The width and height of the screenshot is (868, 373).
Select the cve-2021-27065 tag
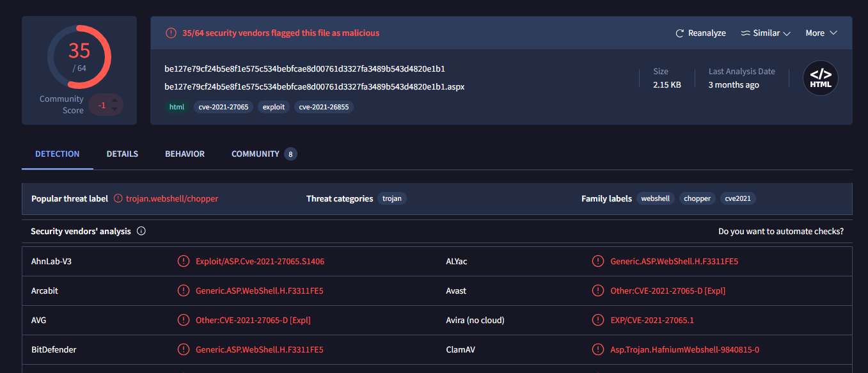(224, 107)
